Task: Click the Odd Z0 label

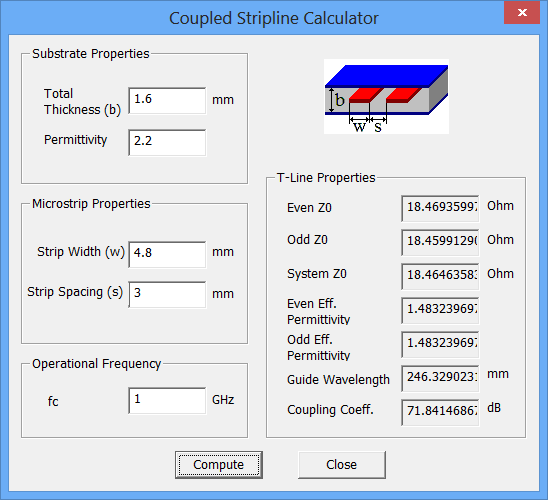Action: pos(307,240)
